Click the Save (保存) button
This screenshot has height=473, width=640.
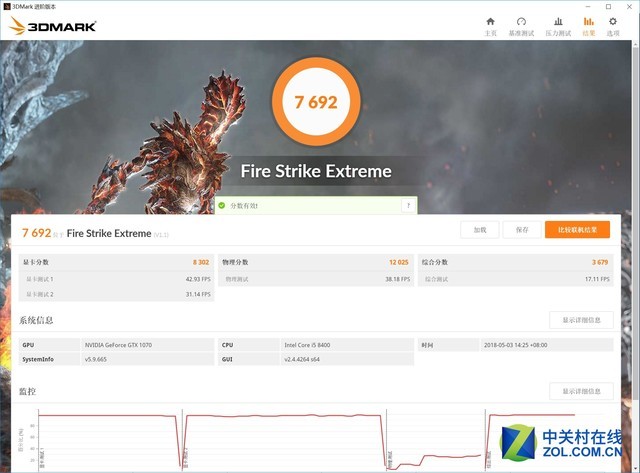pyautogui.click(x=522, y=230)
